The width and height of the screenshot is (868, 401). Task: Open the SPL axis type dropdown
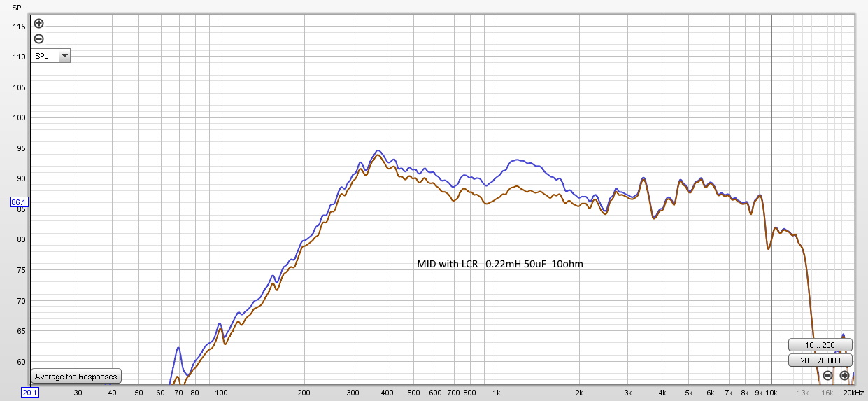click(64, 56)
